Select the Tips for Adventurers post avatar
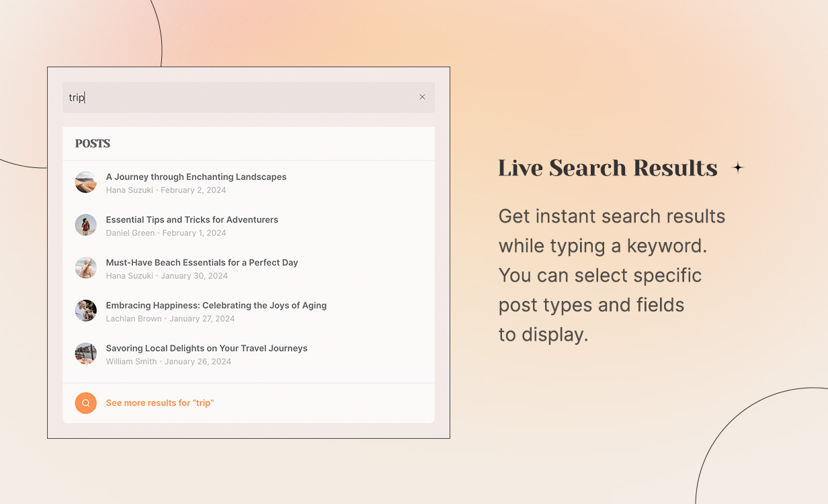This screenshot has width=828, height=504. tap(86, 225)
